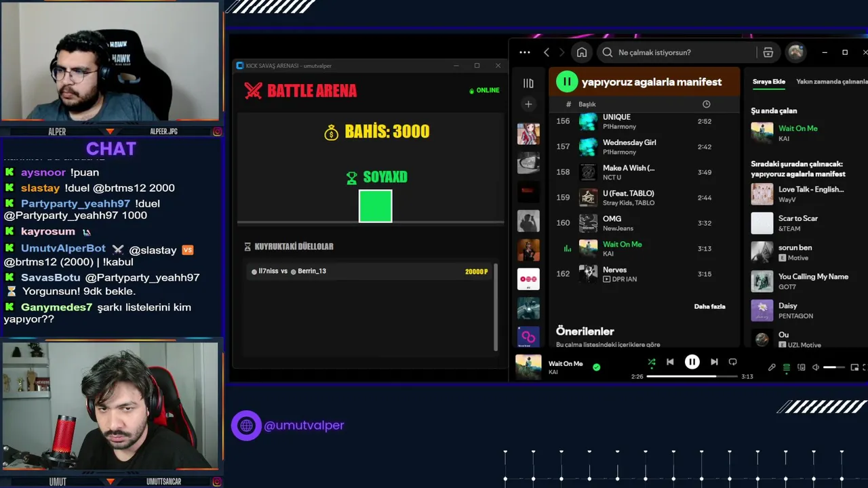Viewport: 868px width, 488px height.
Task: Pause playback in the bottom player bar
Action: coord(692,362)
